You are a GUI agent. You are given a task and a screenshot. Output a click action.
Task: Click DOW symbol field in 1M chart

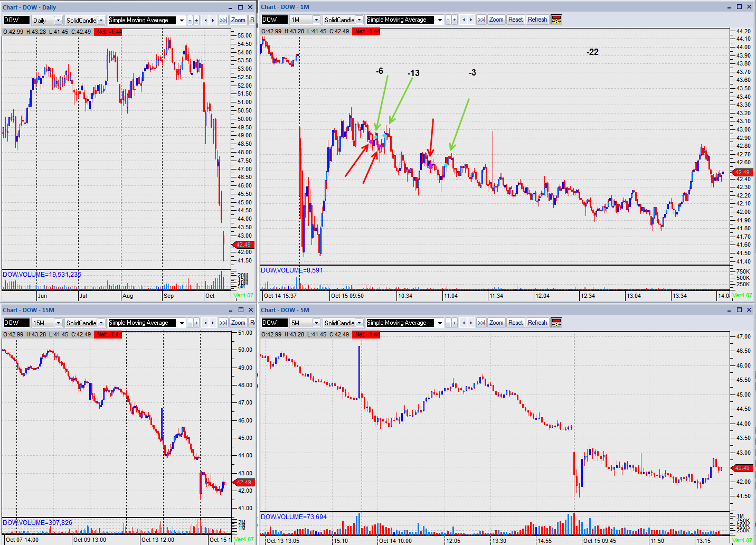point(275,20)
